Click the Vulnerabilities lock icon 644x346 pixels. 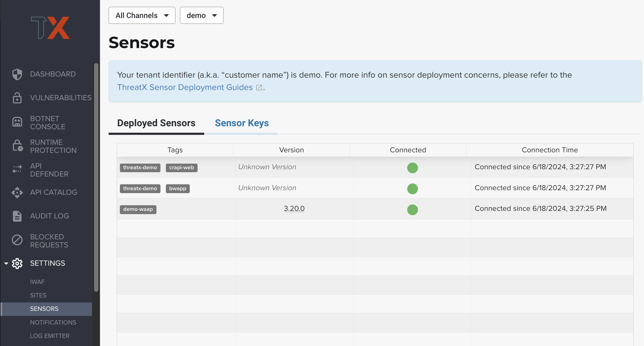point(17,98)
